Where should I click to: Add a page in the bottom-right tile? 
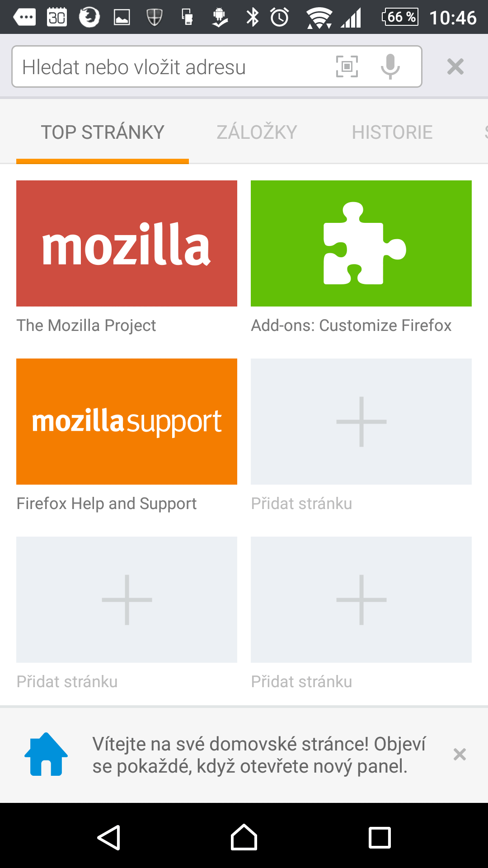coord(361,599)
